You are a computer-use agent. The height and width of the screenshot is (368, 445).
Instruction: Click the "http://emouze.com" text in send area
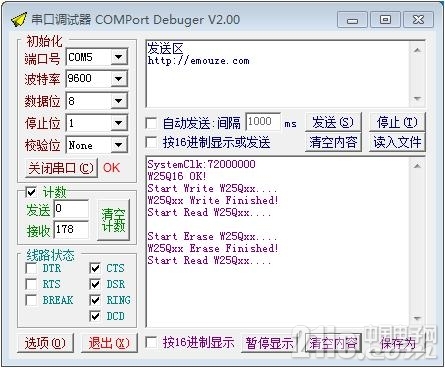click(198, 61)
